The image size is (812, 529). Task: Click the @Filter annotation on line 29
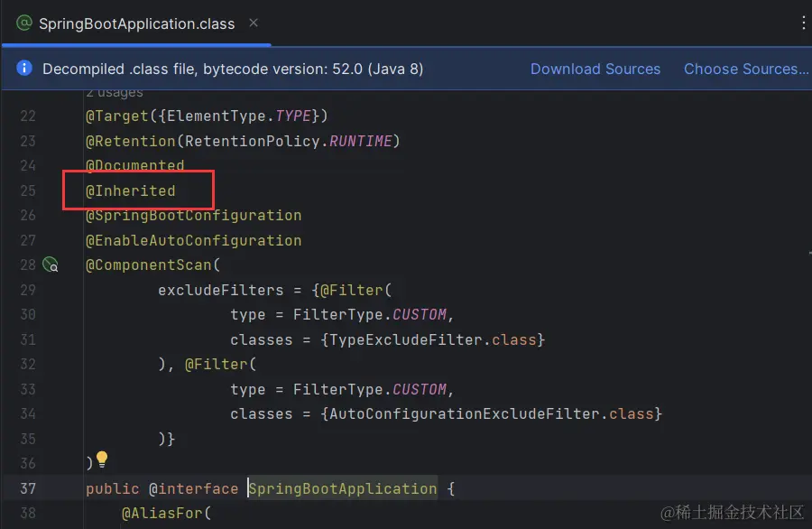click(x=352, y=290)
